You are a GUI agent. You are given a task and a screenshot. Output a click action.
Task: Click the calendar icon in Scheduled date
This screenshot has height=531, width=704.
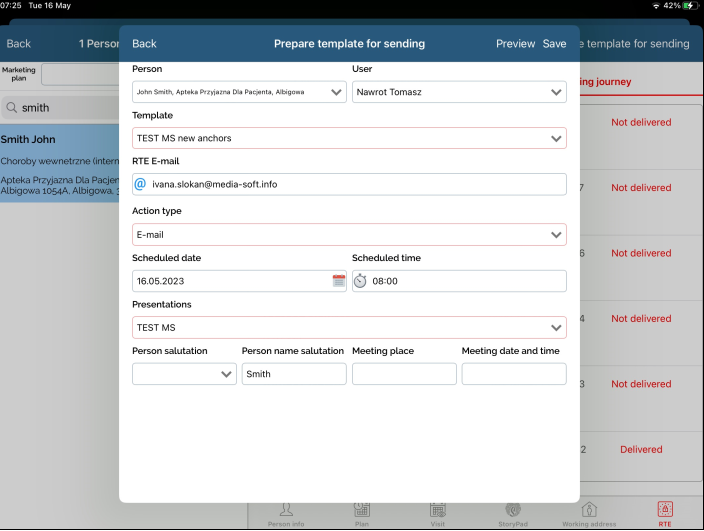339,281
